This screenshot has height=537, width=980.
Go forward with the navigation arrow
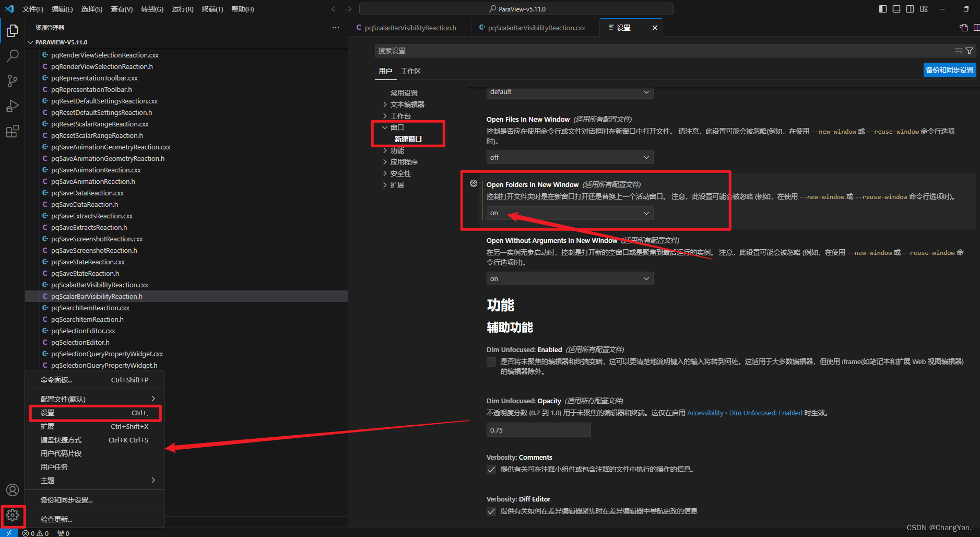pyautogui.click(x=348, y=9)
